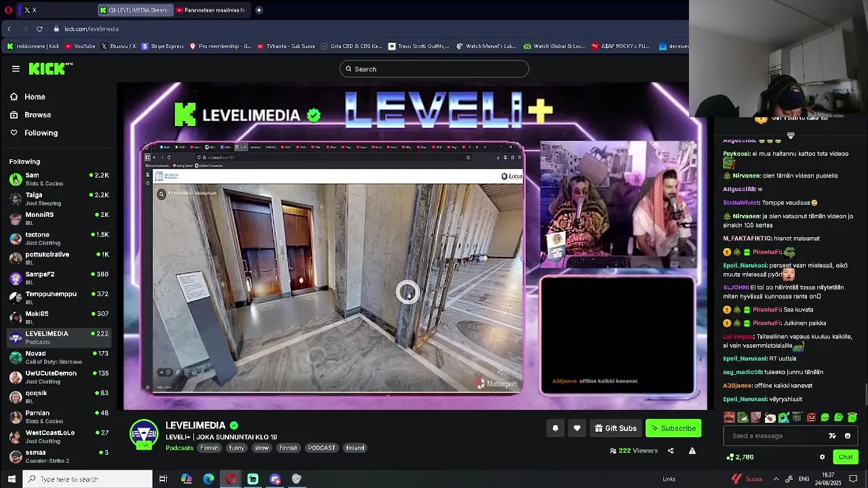
Task: Open the TVkaista - Sub Suora bookmark
Action: tap(285, 46)
